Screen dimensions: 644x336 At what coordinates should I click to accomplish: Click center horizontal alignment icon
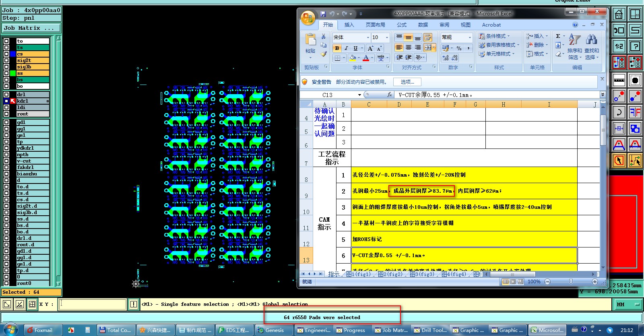pos(409,47)
